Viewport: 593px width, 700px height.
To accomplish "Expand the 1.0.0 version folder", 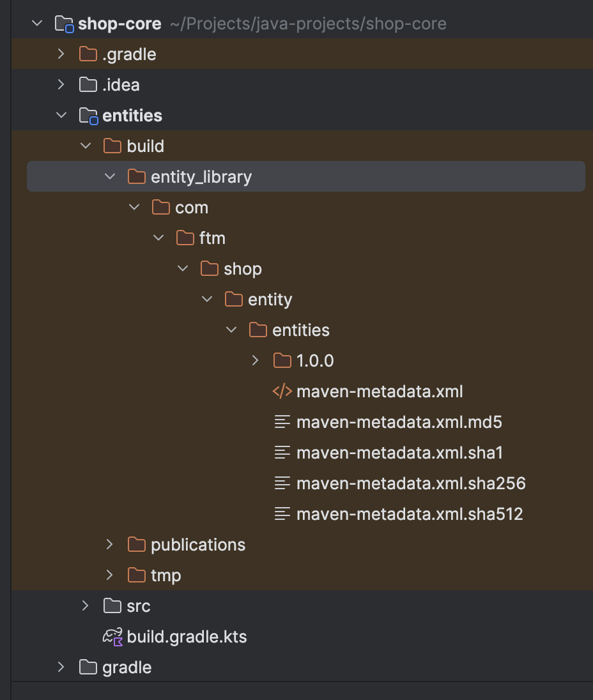I will 255,361.
